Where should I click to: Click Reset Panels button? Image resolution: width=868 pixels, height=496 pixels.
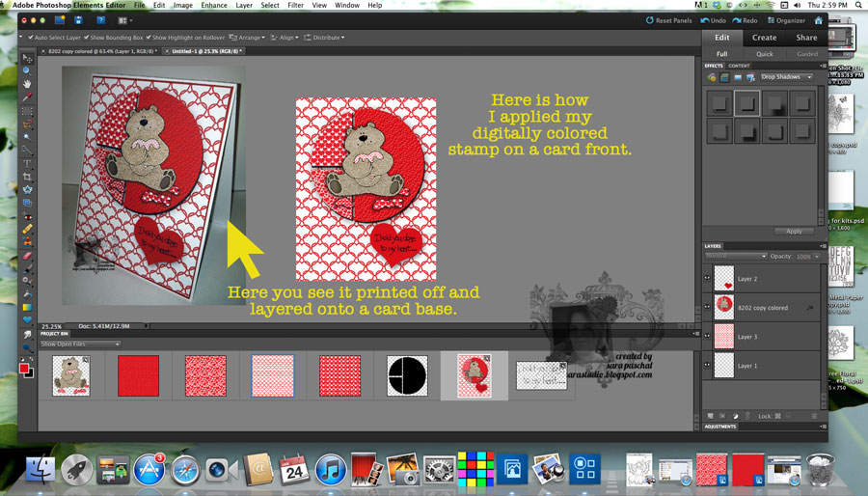click(x=668, y=20)
